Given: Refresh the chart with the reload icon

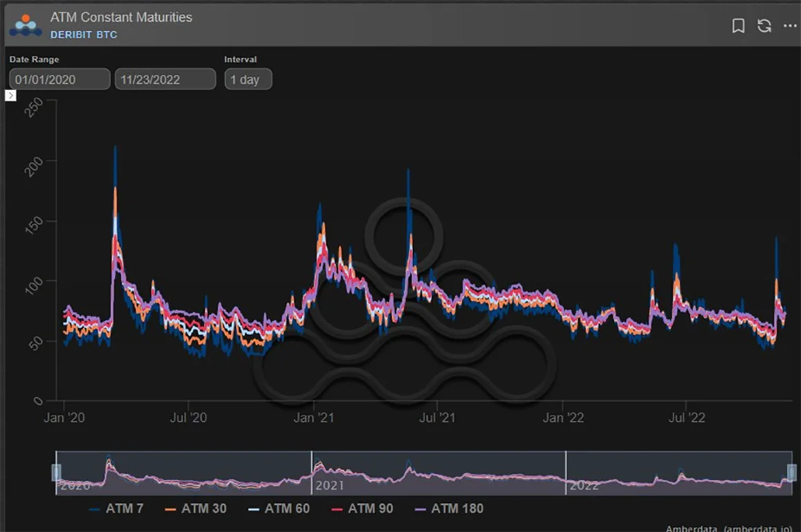Looking at the screenshot, I should [x=764, y=26].
